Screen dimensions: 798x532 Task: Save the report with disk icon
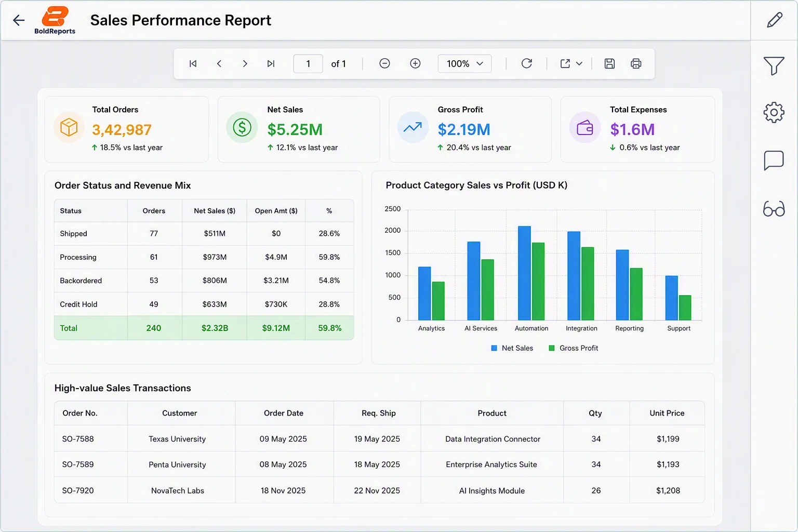pyautogui.click(x=610, y=63)
